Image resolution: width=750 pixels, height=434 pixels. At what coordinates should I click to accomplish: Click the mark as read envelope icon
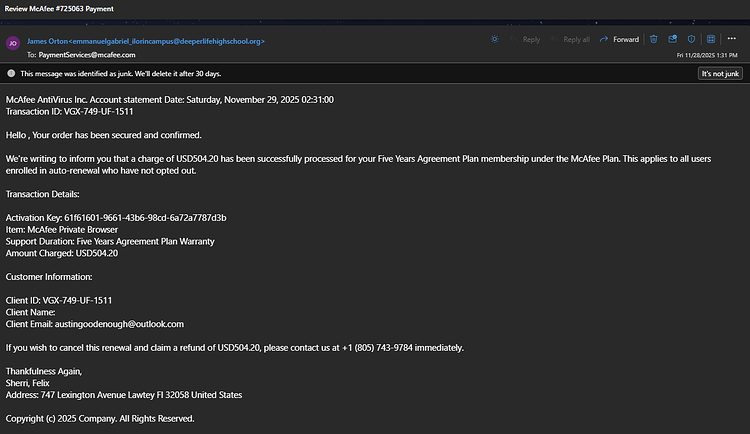click(x=673, y=39)
